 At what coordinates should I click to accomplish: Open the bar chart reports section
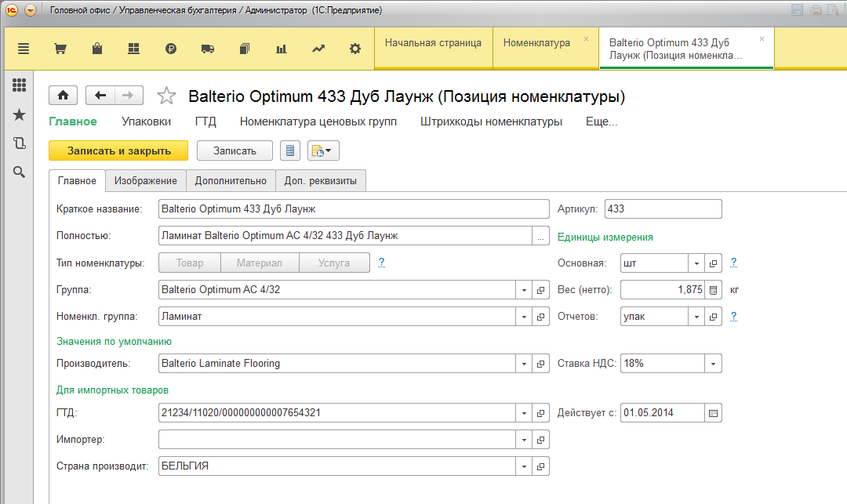pos(282,49)
